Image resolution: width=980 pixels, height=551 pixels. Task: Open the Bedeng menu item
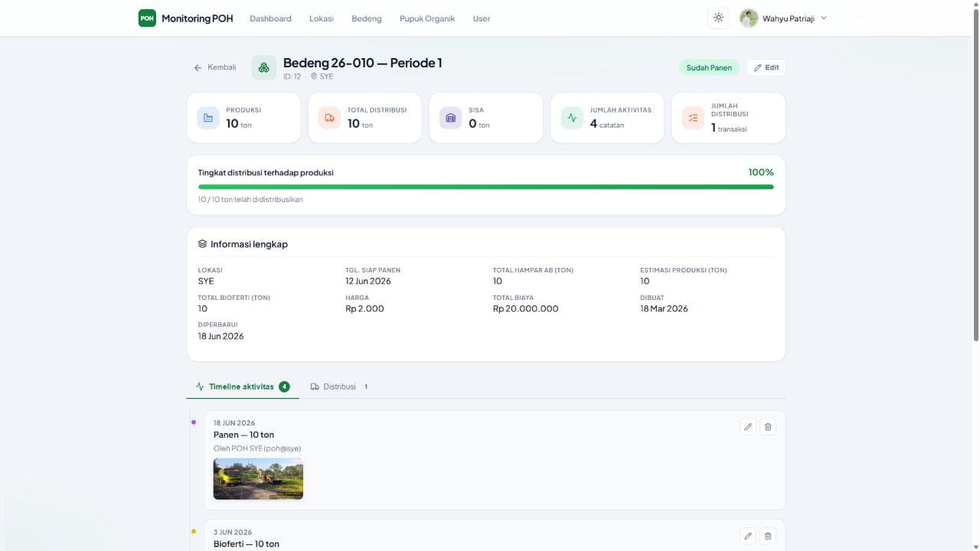click(x=367, y=18)
